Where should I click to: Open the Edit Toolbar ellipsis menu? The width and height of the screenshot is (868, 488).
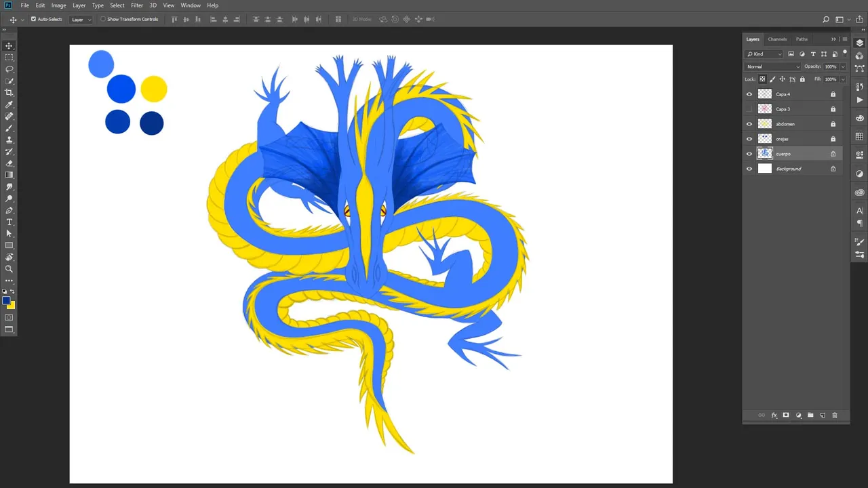[9, 281]
